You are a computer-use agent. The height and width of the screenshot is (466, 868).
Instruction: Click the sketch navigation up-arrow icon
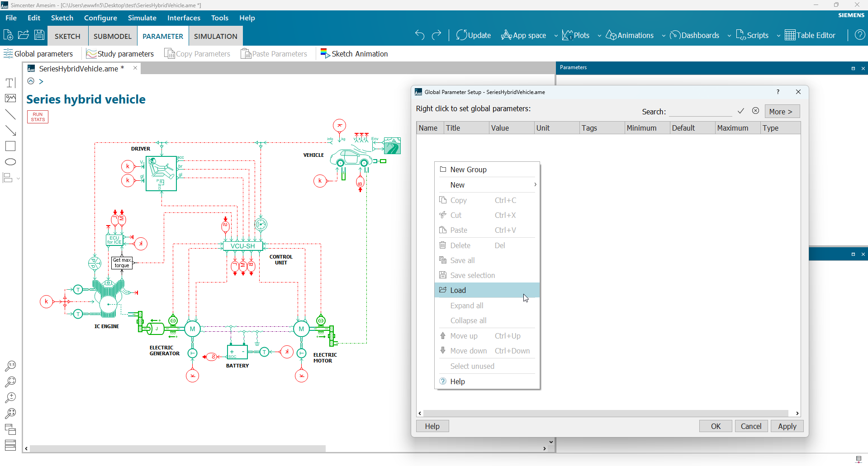coord(31,81)
